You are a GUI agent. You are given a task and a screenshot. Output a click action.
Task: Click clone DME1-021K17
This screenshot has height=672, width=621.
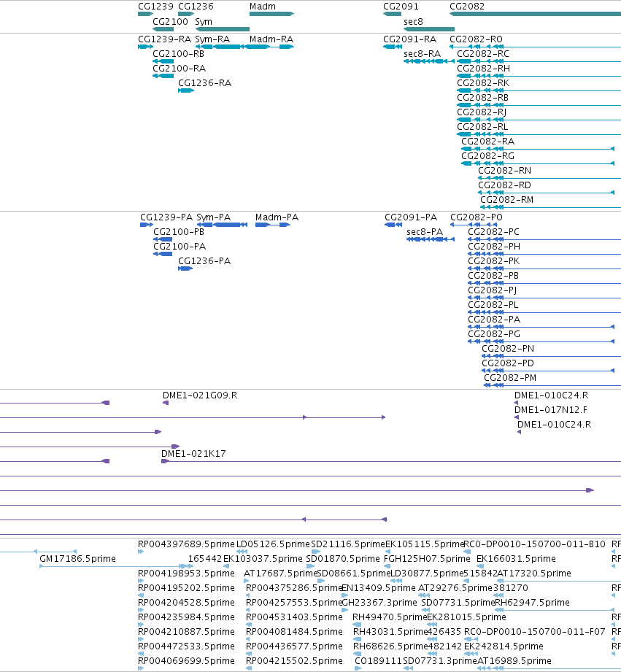(x=193, y=453)
